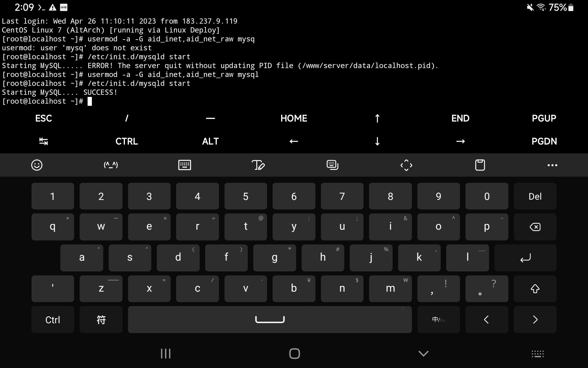This screenshot has height=368, width=588.
Task: Tap the number 1 key
Action: (53, 196)
